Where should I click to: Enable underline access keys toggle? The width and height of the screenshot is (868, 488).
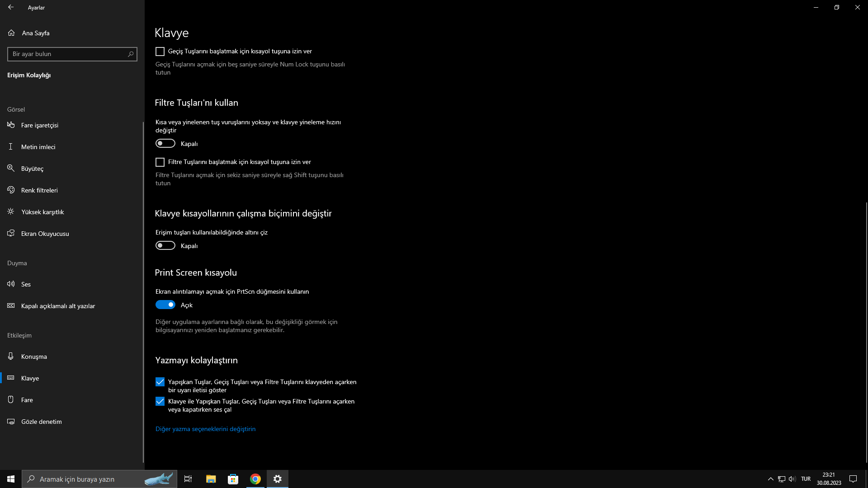tap(165, 246)
